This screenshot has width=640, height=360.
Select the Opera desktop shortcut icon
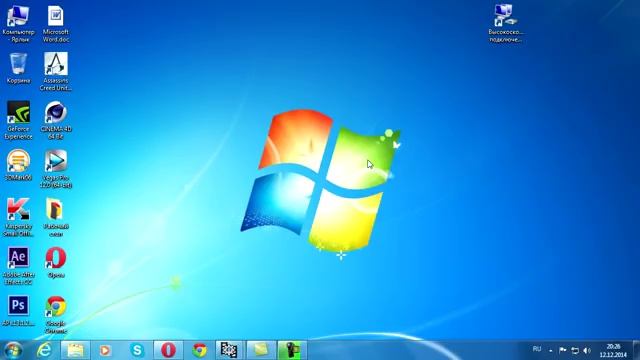click(56, 263)
